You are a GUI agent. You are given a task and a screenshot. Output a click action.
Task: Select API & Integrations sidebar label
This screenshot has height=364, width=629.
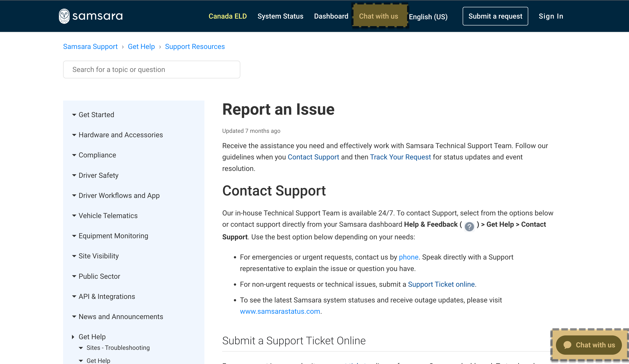107,297
